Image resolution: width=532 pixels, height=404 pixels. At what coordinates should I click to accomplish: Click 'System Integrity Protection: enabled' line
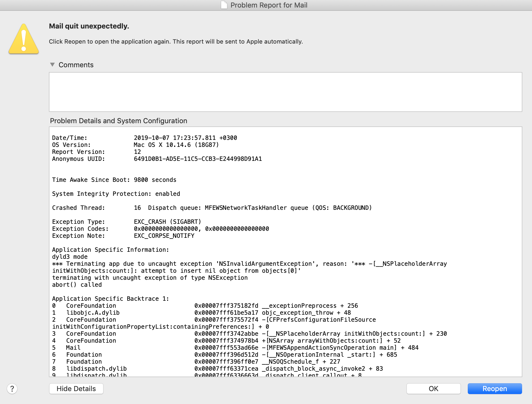[116, 194]
